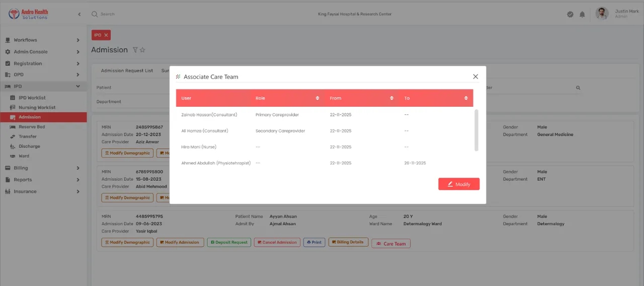Open Justin Mark profile avatar

[602, 14]
